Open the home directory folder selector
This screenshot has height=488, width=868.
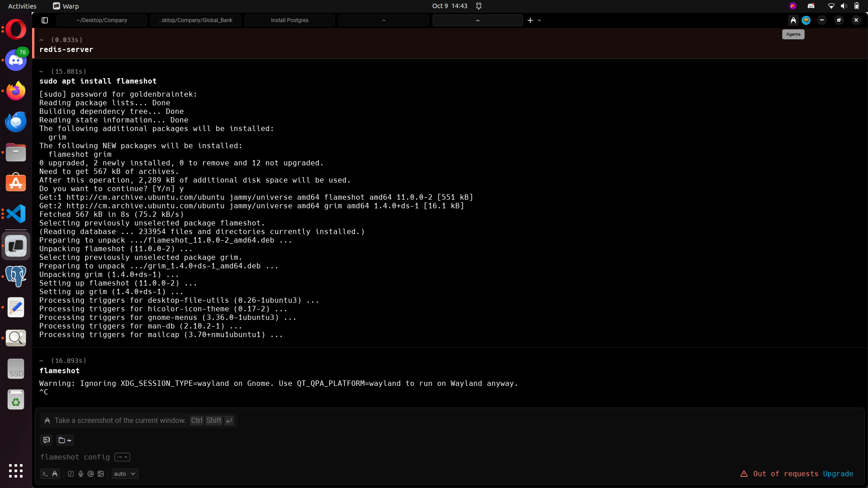(65, 440)
